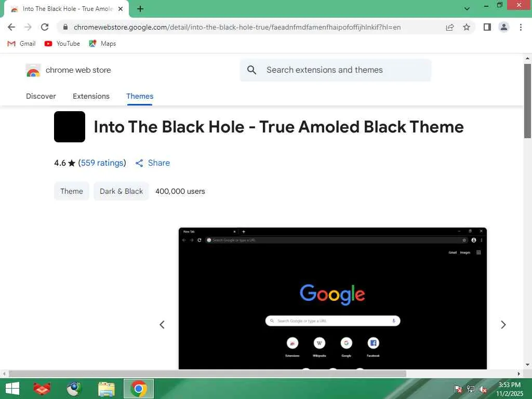Click the Chrome taskbar icon
532x399 pixels.
pyautogui.click(x=138, y=389)
